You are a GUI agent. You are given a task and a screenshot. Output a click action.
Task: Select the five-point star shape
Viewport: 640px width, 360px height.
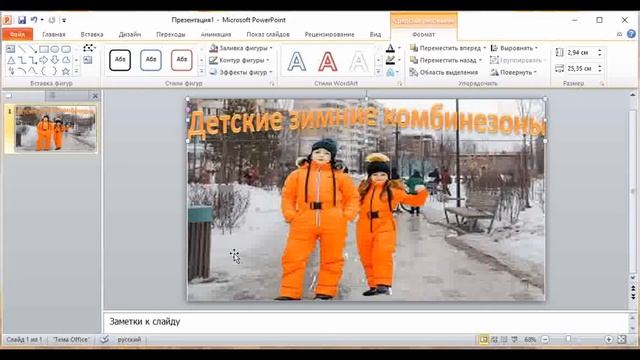[66, 71]
